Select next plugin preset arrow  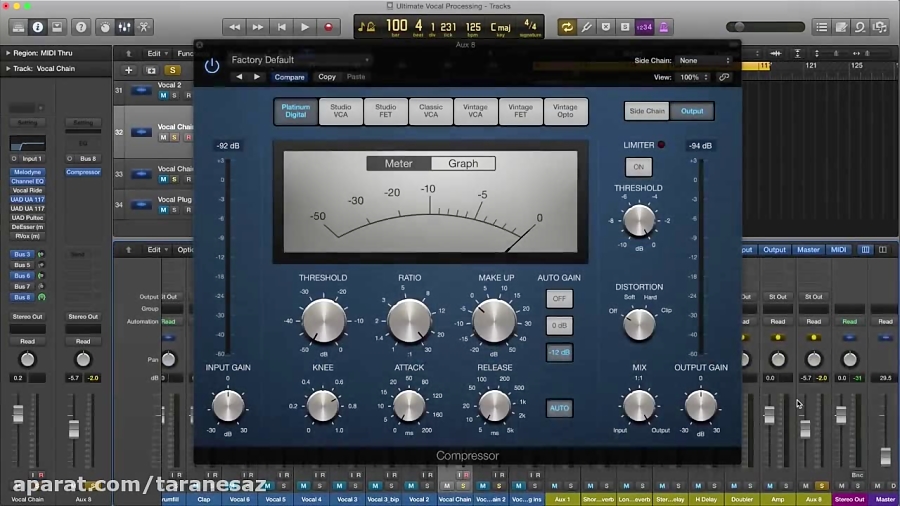pos(257,77)
